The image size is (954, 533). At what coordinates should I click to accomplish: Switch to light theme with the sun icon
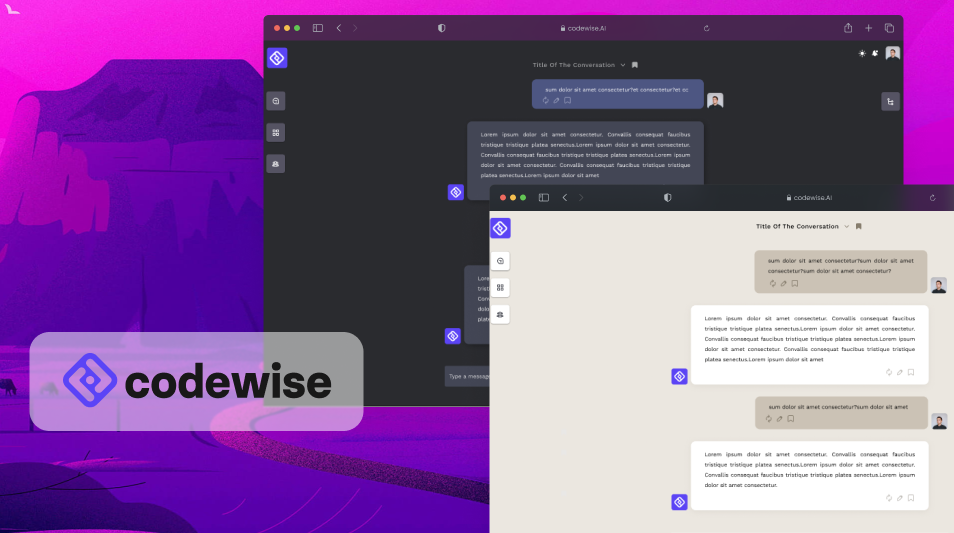click(862, 54)
